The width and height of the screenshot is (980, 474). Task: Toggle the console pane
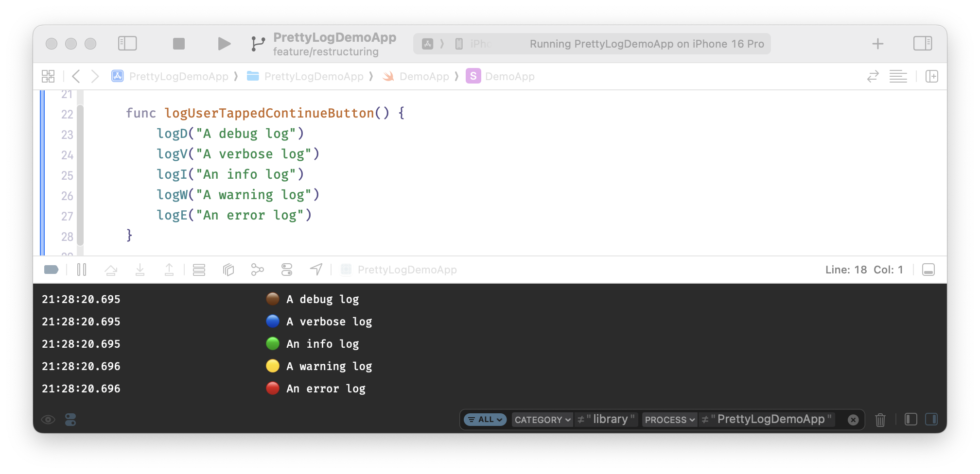pos(931,419)
